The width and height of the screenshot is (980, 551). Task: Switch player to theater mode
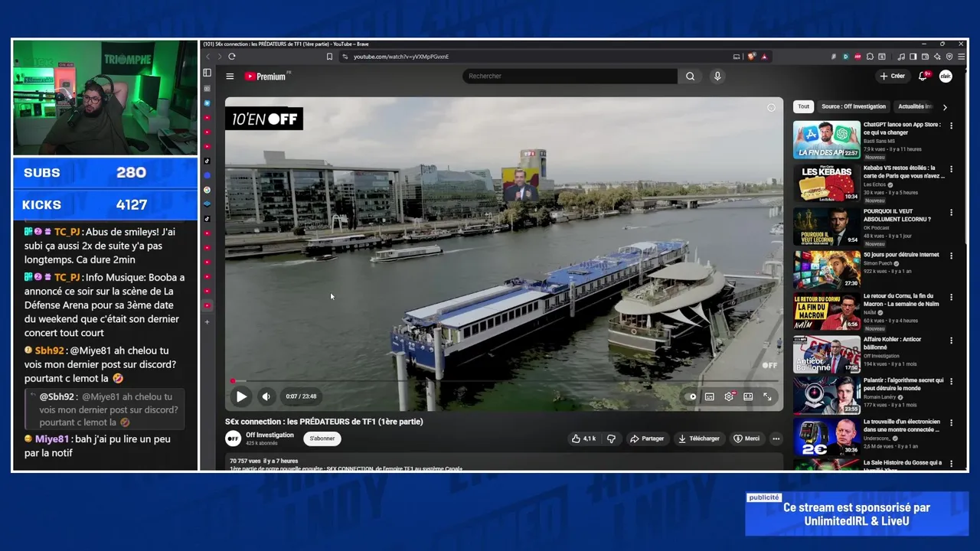[748, 396]
